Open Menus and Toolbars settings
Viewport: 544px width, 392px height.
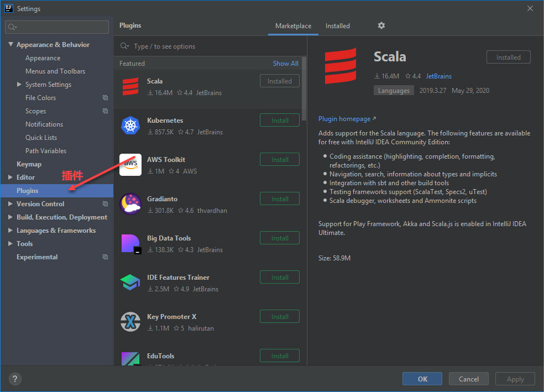(x=55, y=71)
